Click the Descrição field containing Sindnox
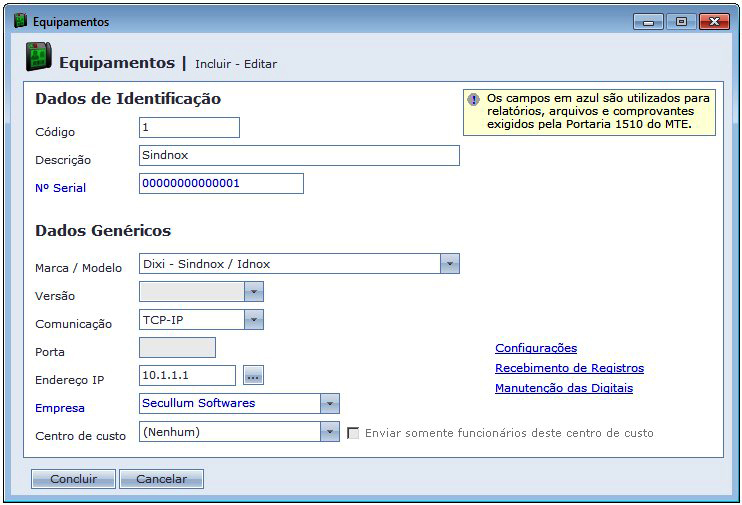Viewport: 742px width, 505px height. pos(299,156)
